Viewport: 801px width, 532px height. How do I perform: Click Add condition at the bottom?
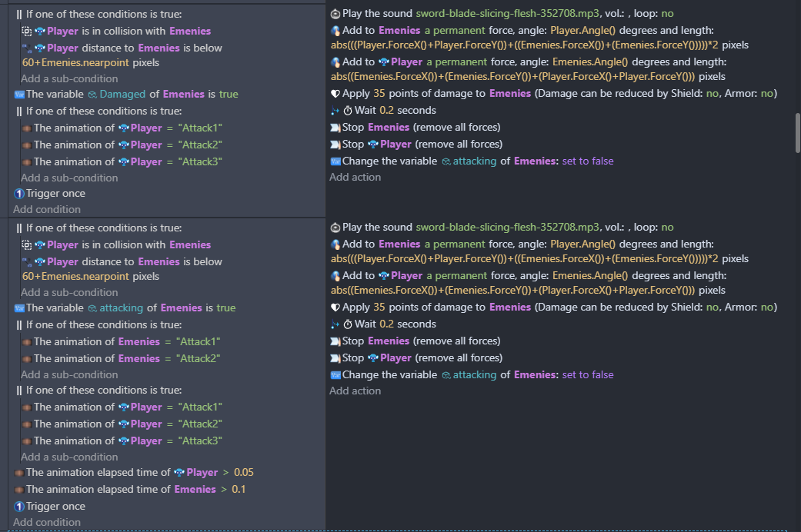47,522
